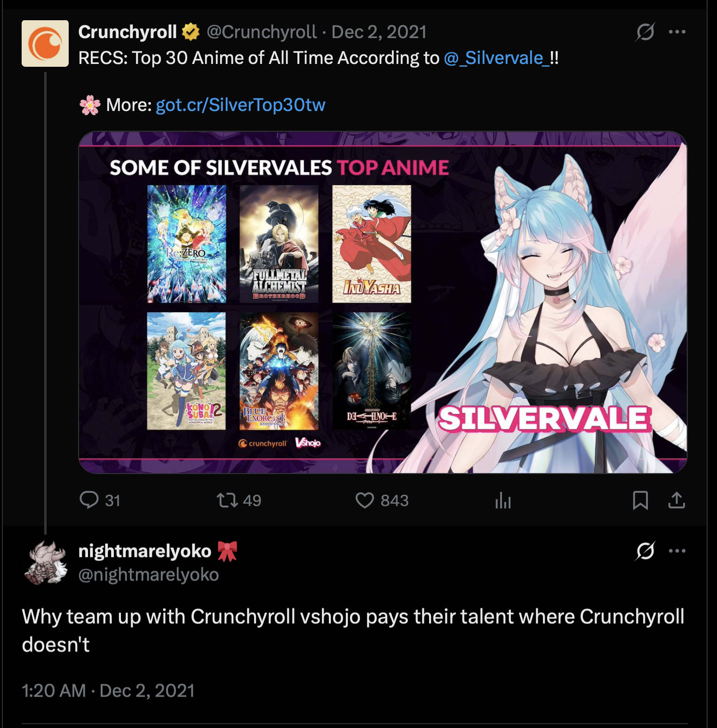This screenshot has width=717, height=728.
Task: Open the @nightmarelyoko handle
Action: click(149, 575)
